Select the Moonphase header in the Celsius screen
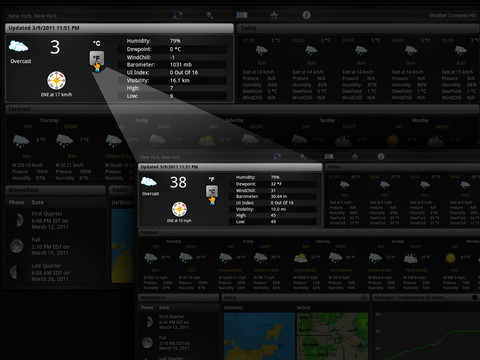This screenshot has height=360, width=480. click(56, 190)
